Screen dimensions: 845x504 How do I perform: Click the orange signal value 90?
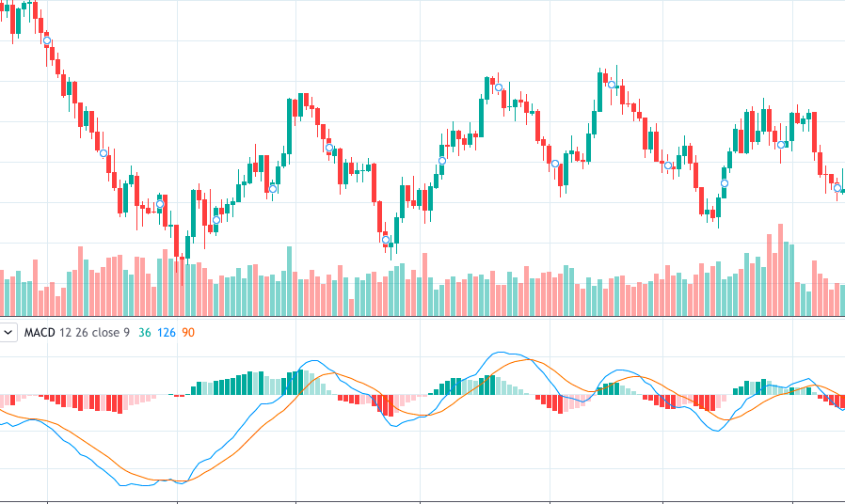(188, 333)
